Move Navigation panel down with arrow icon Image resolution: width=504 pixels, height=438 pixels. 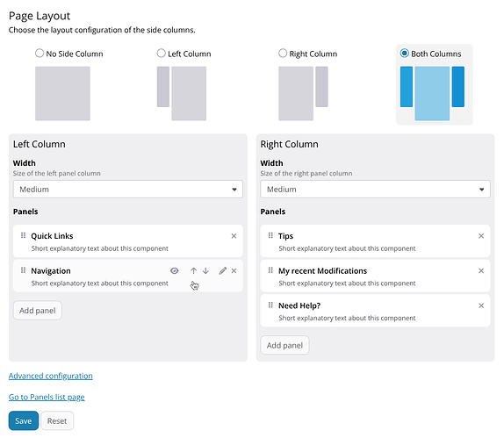click(x=205, y=271)
